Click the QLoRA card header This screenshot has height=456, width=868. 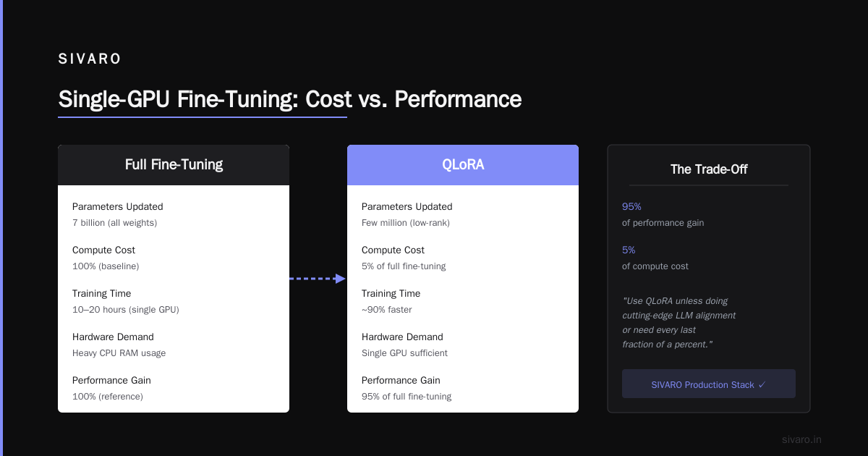[x=463, y=165]
